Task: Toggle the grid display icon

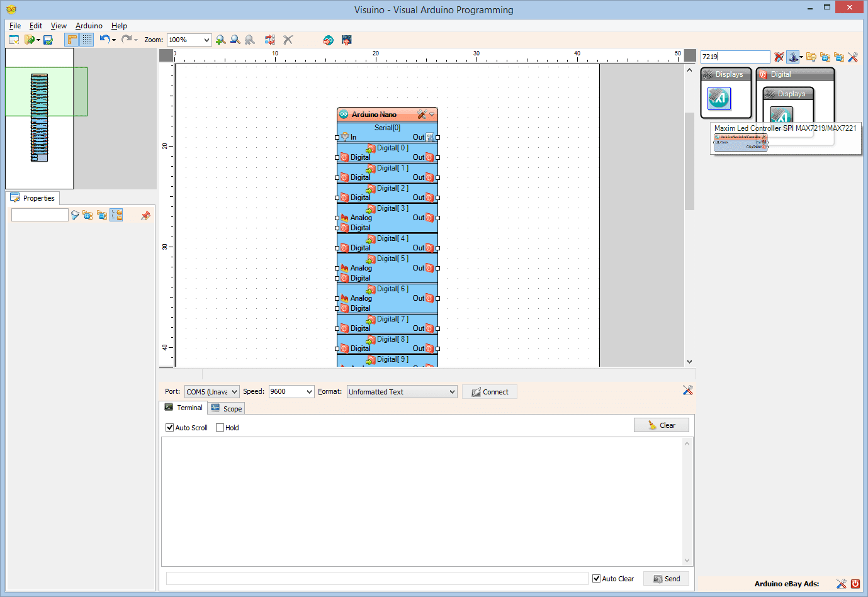Action: (x=86, y=40)
